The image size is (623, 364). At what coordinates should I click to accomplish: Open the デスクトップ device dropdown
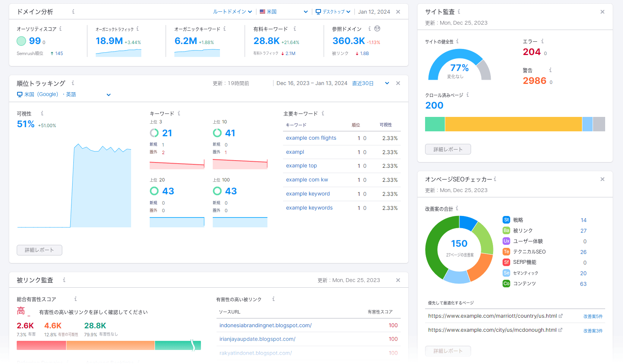click(333, 12)
